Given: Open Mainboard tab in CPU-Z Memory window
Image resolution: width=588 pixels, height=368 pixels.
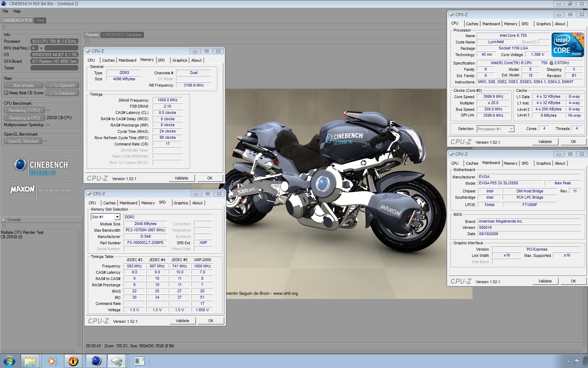Looking at the screenshot, I should [x=127, y=60].
